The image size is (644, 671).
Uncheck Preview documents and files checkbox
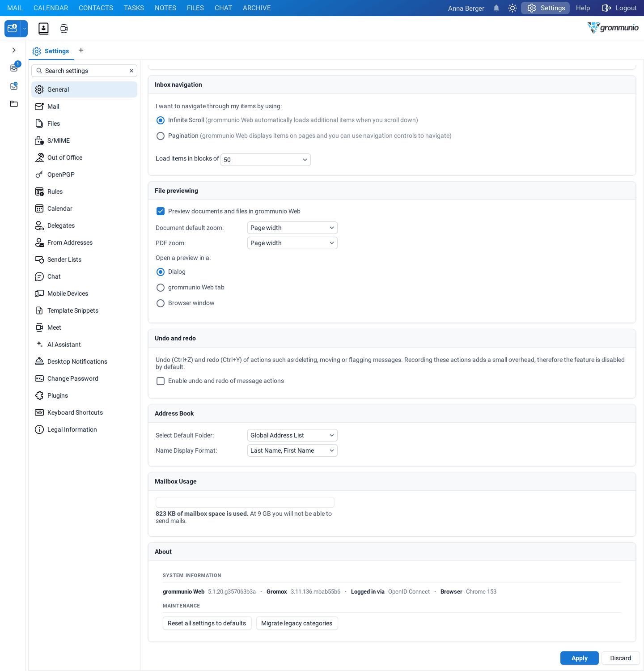(x=161, y=211)
